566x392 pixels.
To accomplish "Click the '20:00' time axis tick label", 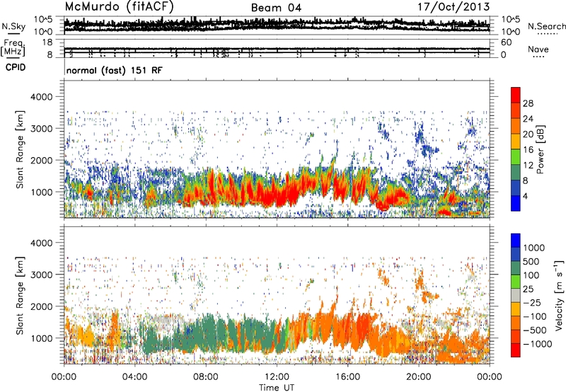I will [418, 377].
